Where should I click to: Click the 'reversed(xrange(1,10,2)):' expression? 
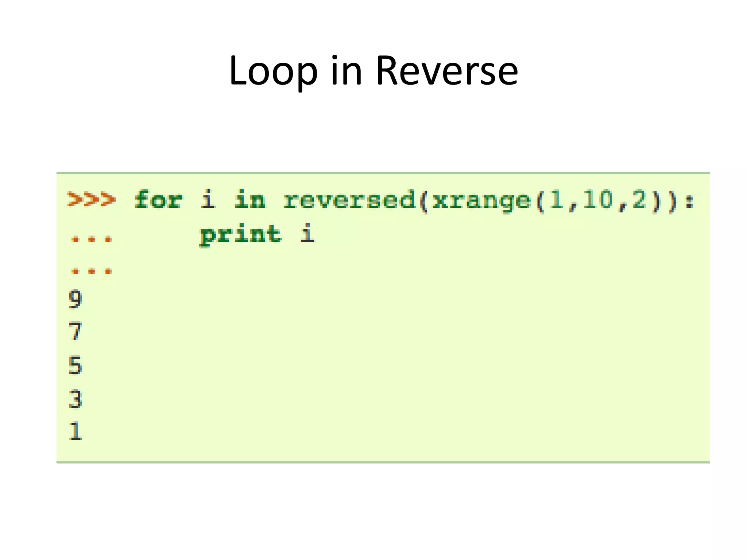coord(489,201)
